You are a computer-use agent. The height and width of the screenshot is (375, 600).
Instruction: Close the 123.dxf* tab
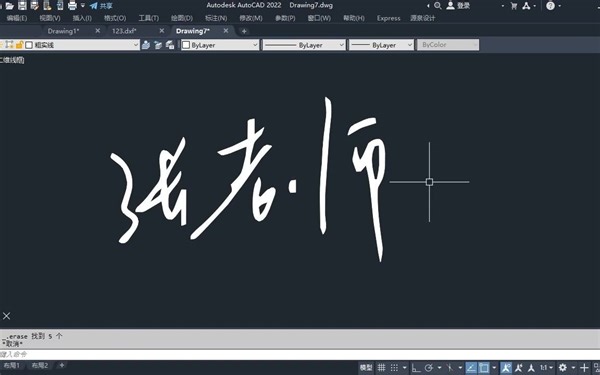pyautogui.click(x=161, y=31)
